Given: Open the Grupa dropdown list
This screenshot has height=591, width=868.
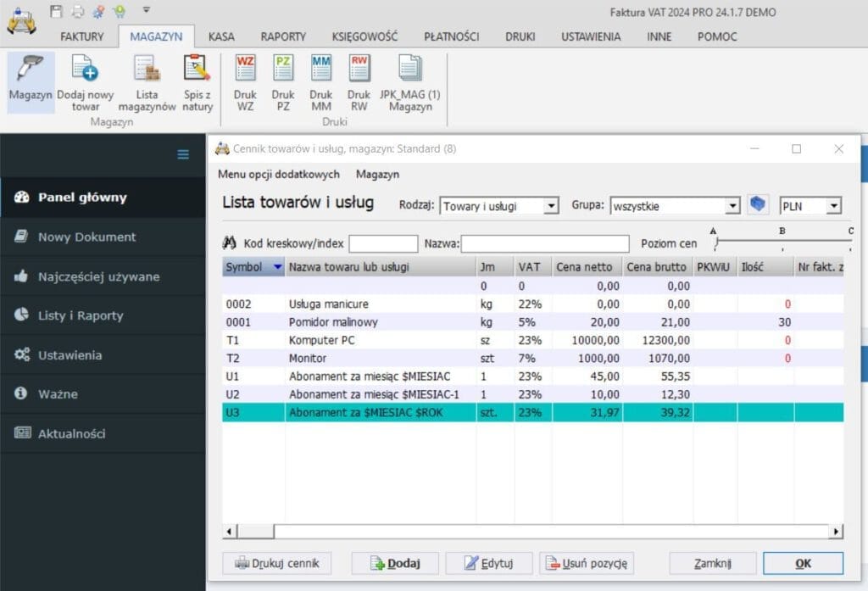Looking at the screenshot, I should [x=733, y=206].
